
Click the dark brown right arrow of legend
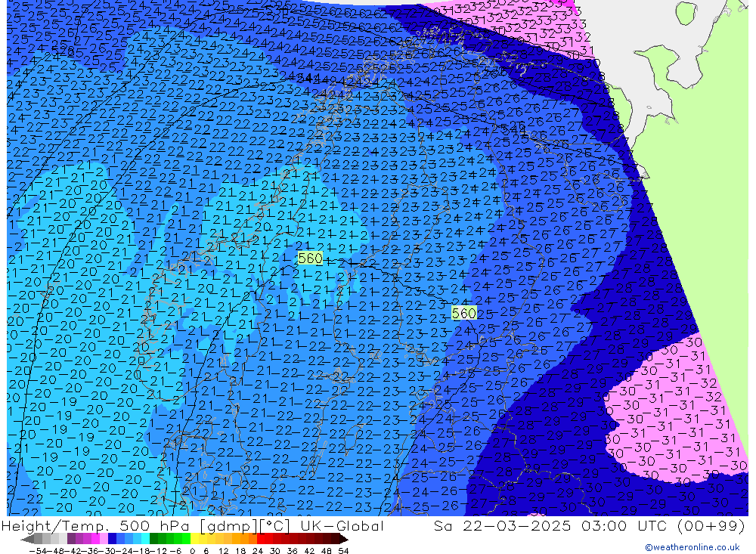point(342,539)
